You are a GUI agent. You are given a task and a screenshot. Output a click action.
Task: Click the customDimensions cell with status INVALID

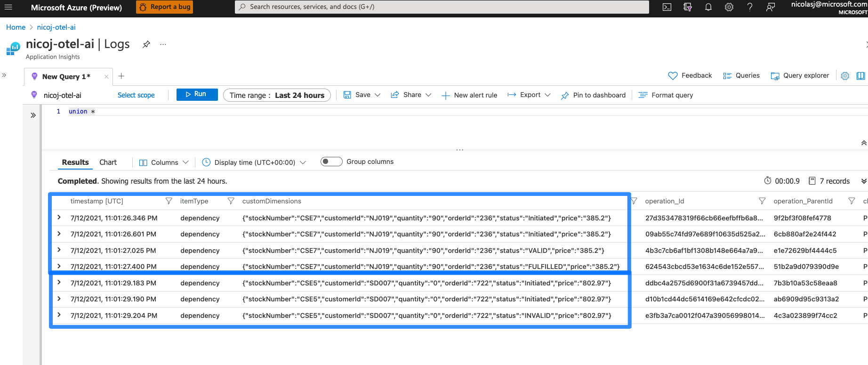427,316
